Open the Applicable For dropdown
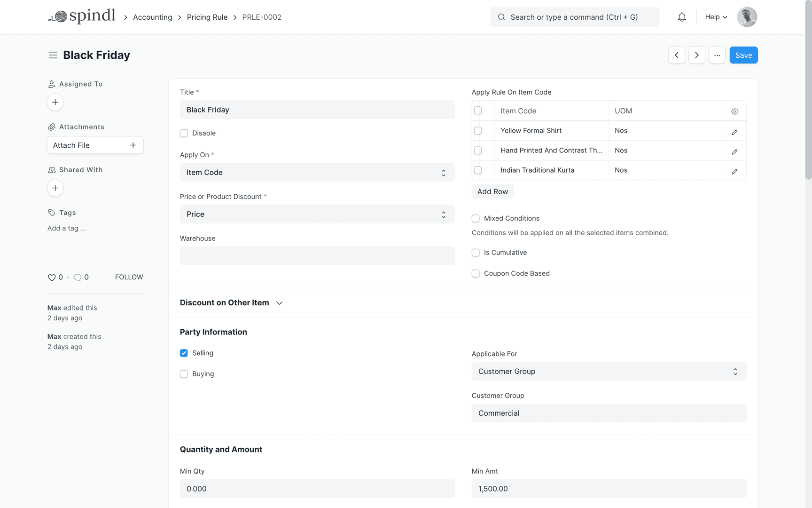The width and height of the screenshot is (812, 508). coord(609,372)
